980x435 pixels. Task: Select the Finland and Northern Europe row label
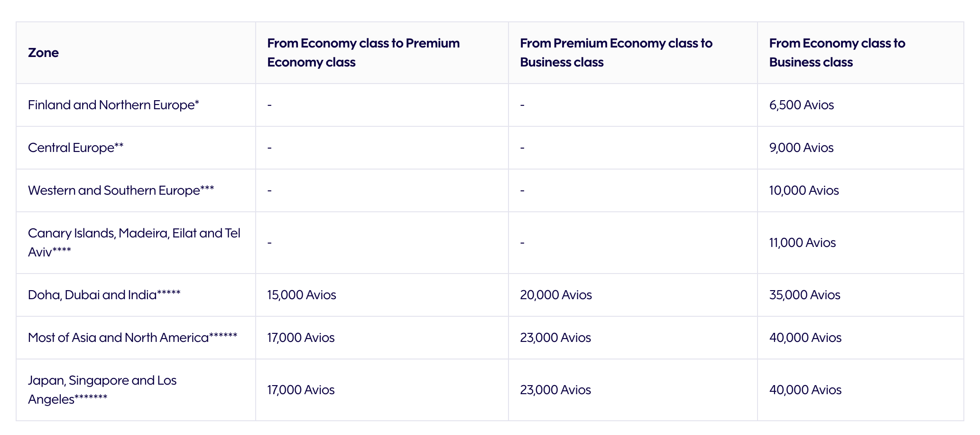tap(113, 105)
